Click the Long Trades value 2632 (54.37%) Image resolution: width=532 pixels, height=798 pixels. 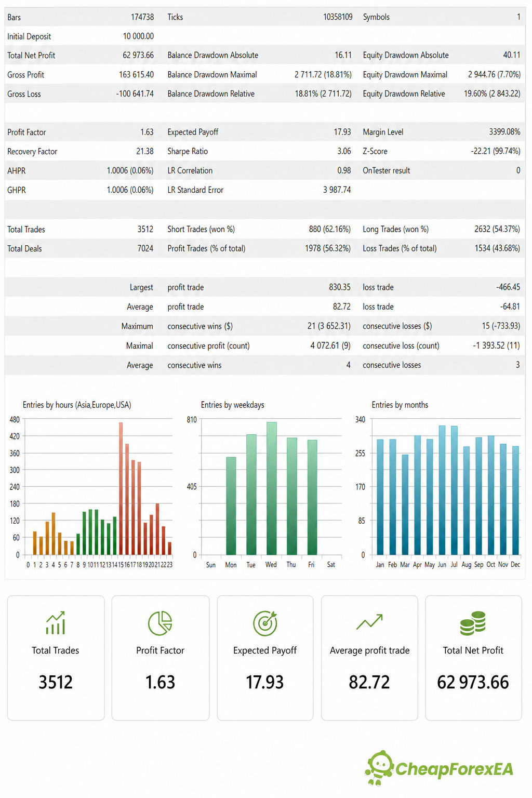tap(497, 229)
